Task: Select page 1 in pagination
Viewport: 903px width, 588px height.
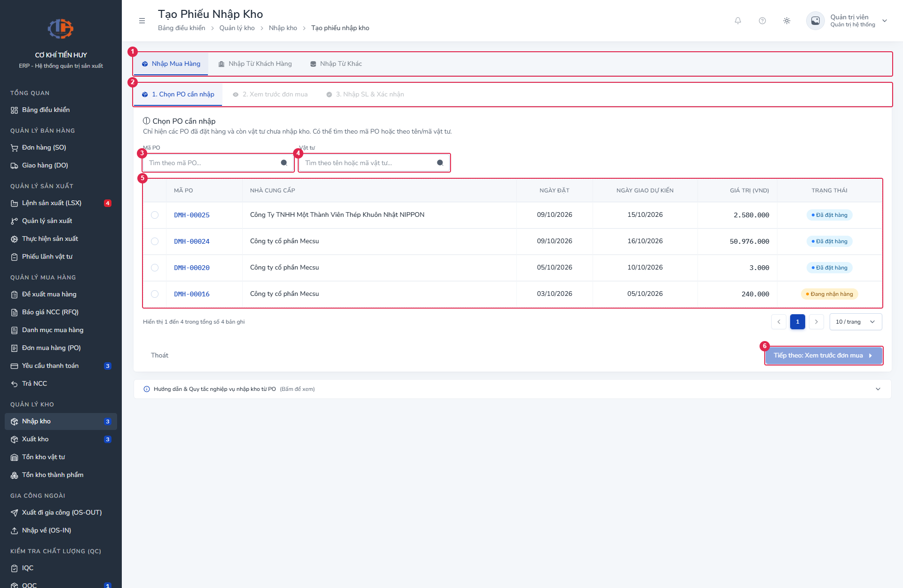Action: [x=798, y=322]
